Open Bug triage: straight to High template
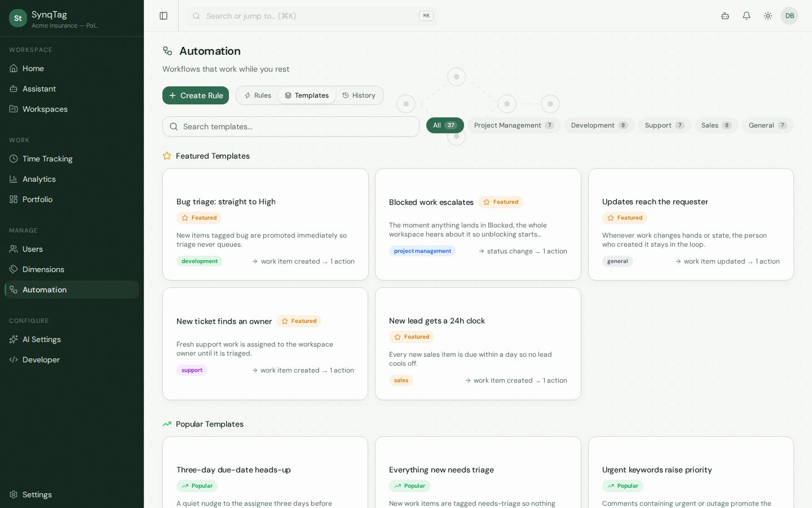The width and height of the screenshot is (812, 508). click(x=266, y=224)
